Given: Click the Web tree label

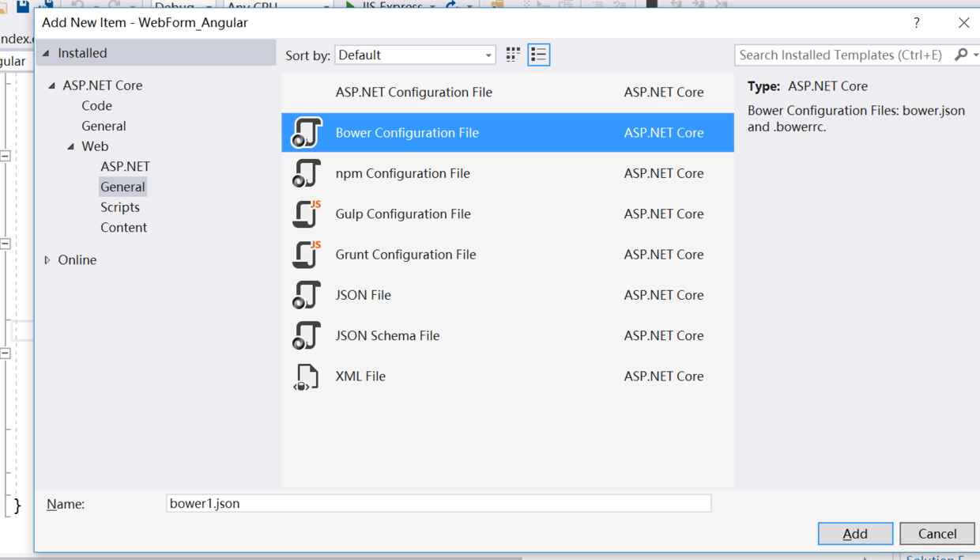Looking at the screenshot, I should click(x=95, y=146).
